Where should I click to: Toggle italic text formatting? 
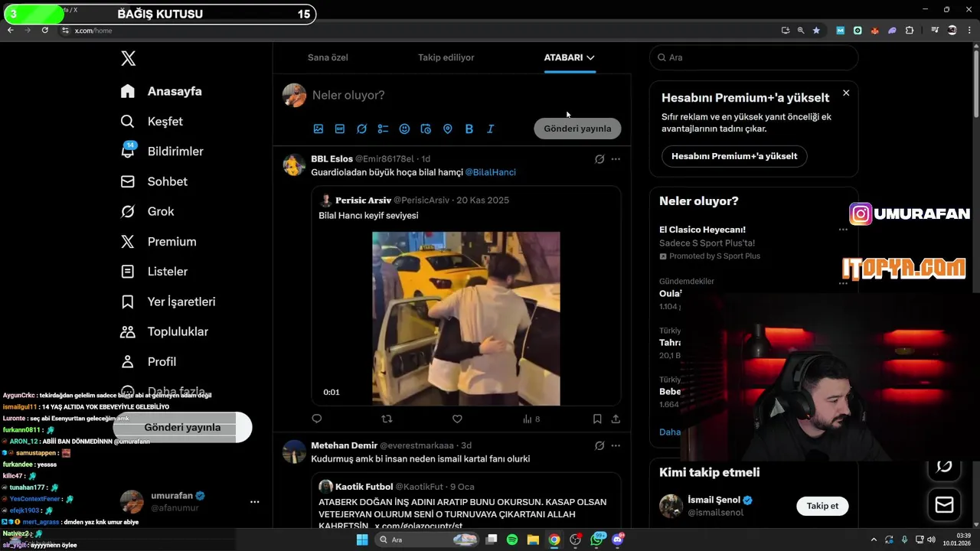[x=491, y=129]
